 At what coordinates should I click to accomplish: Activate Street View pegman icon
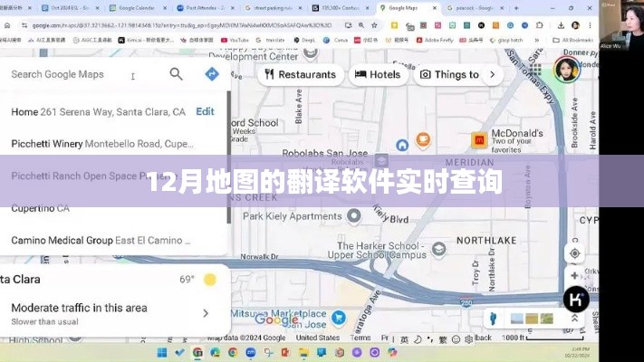click(494, 318)
